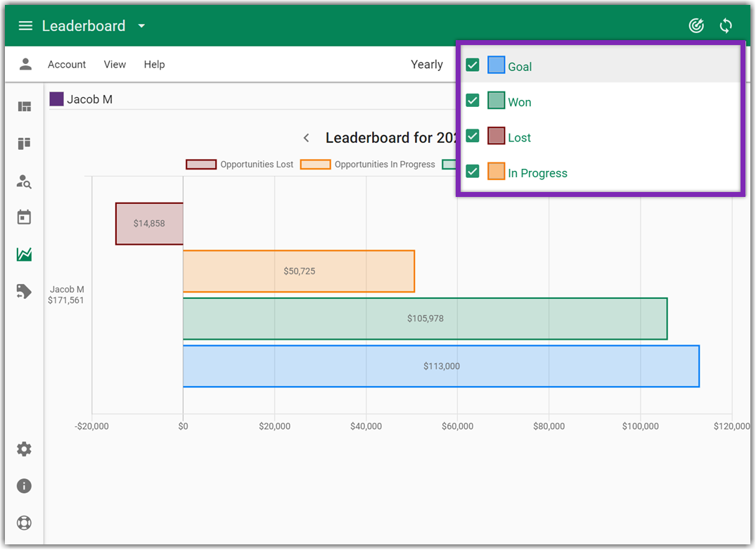Screen dimensions: 756x550
Task: Open the View menu
Action: [115, 65]
